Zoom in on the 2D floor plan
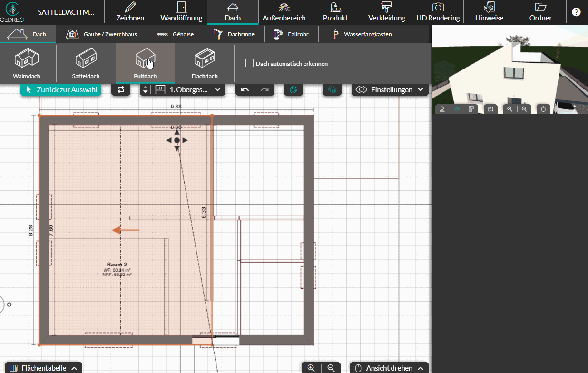This screenshot has height=373, width=588. pyautogui.click(x=311, y=368)
